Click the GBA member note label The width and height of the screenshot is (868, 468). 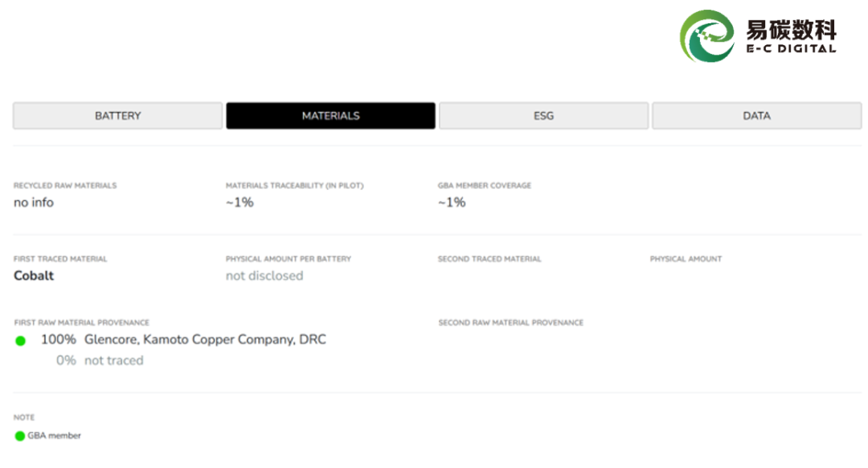(55, 436)
